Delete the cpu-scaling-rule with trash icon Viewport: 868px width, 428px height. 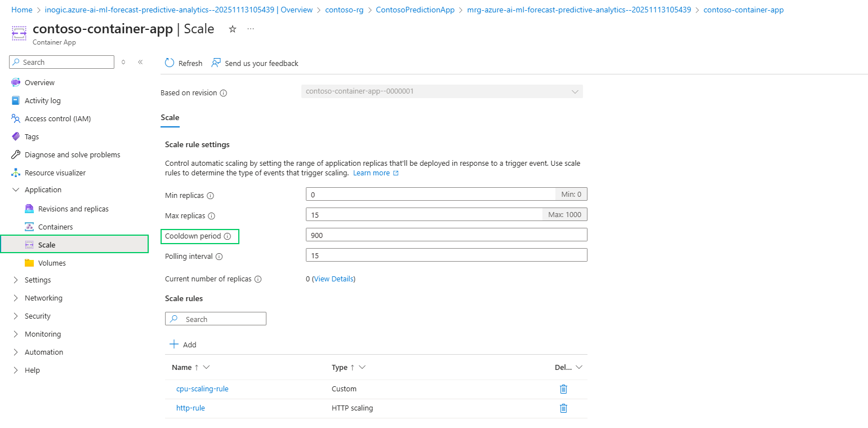563,389
